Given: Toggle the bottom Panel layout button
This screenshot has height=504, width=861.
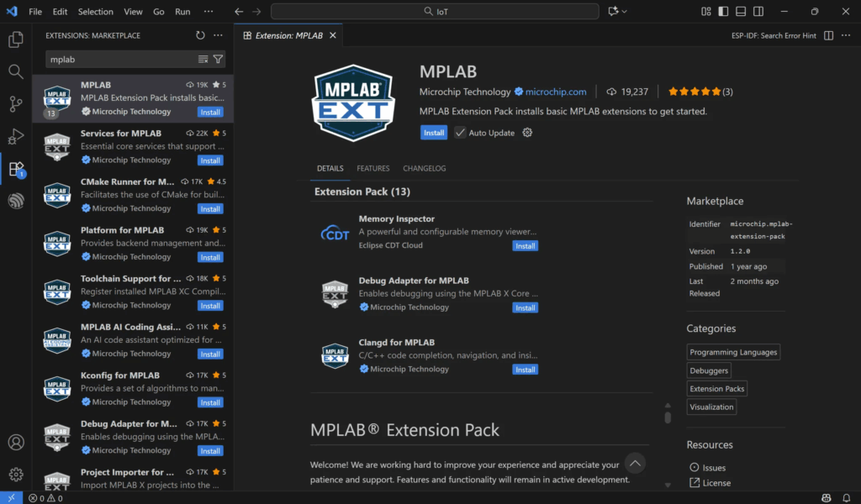Looking at the screenshot, I should coord(740,12).
